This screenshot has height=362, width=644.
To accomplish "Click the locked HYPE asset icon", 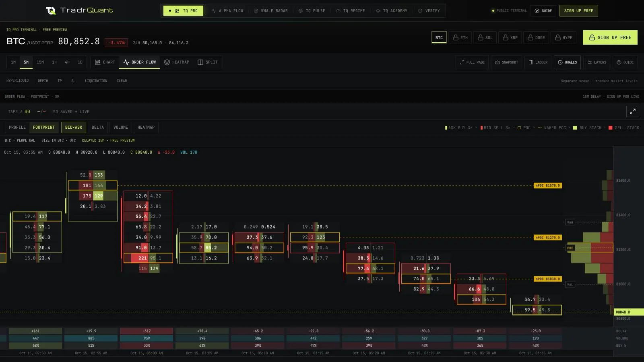I will [558, 37].
